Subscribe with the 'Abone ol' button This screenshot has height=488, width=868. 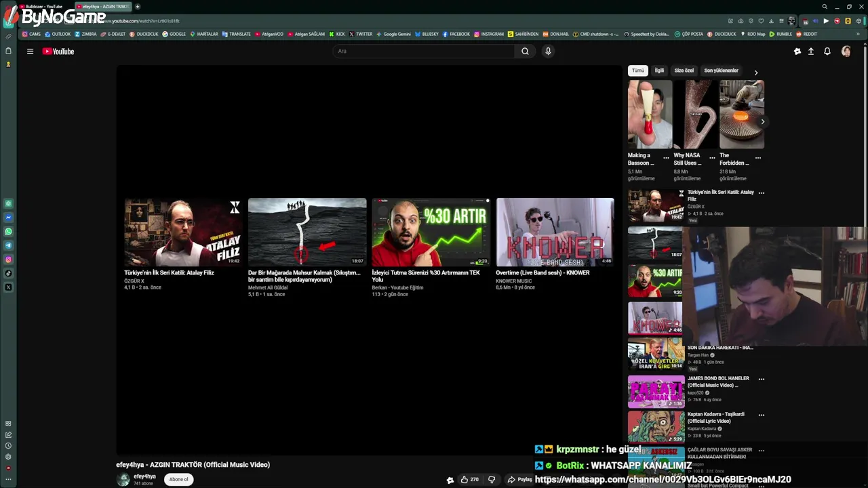178,479
